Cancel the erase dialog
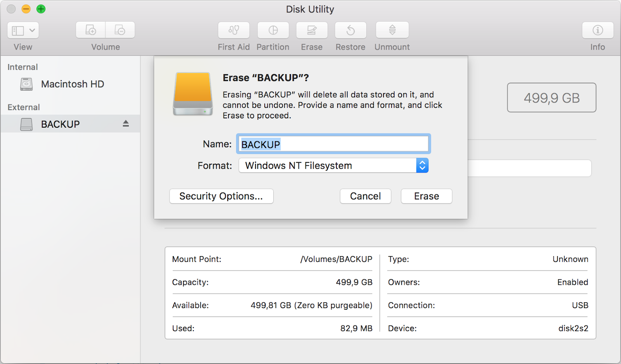Viewport: 621px width, 364px height. [365, 196]
